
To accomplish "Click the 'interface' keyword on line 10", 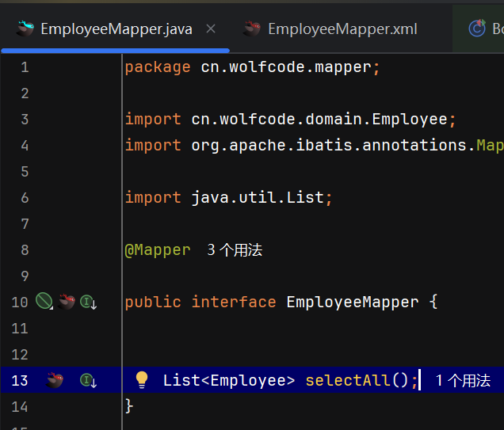I will point(234,303).
